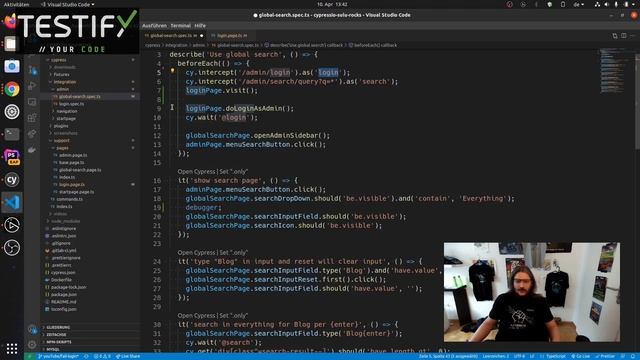Open Docker view in activity bar
This screenshot has width=640, height=360.
[x=32, y=149]
